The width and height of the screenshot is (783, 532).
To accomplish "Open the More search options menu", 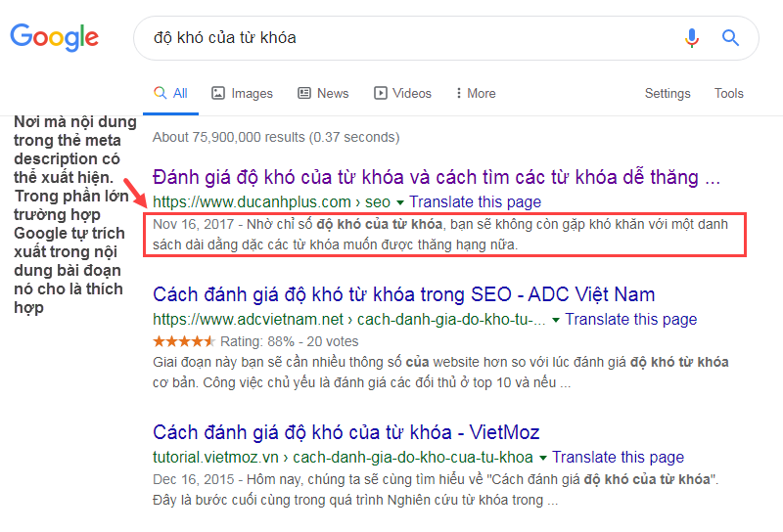I will tap(476, 93).
